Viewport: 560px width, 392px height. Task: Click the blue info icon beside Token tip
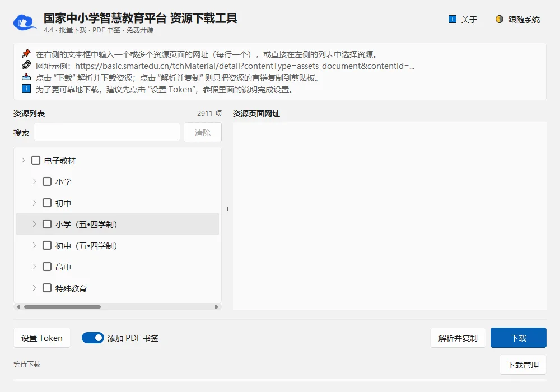26,88
